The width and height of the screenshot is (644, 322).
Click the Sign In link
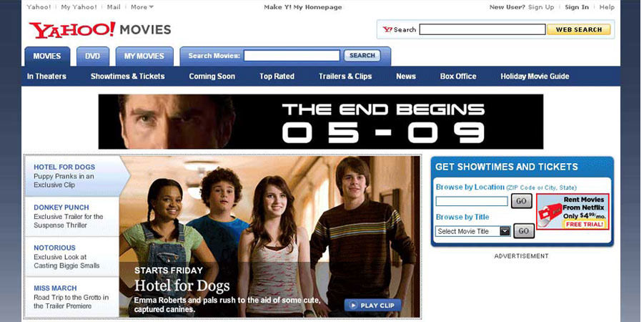point(577,7)
